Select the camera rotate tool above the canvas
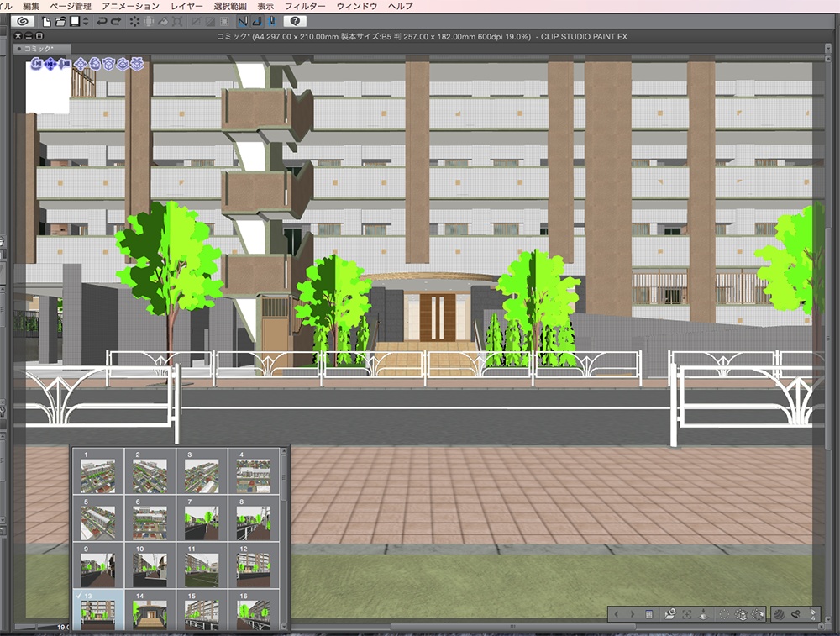The image size is (840, 636). [x=36, y=65]
